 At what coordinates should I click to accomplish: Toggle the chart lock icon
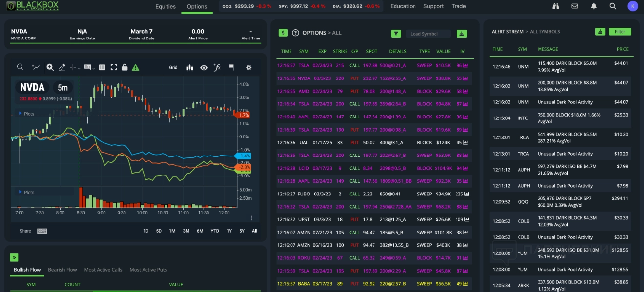pos(125,67)
